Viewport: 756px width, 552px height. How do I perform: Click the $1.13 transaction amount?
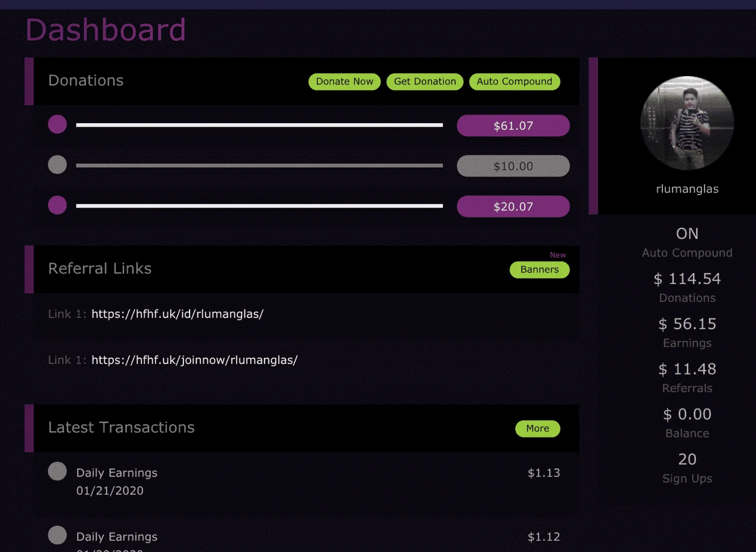click(544, 473)
